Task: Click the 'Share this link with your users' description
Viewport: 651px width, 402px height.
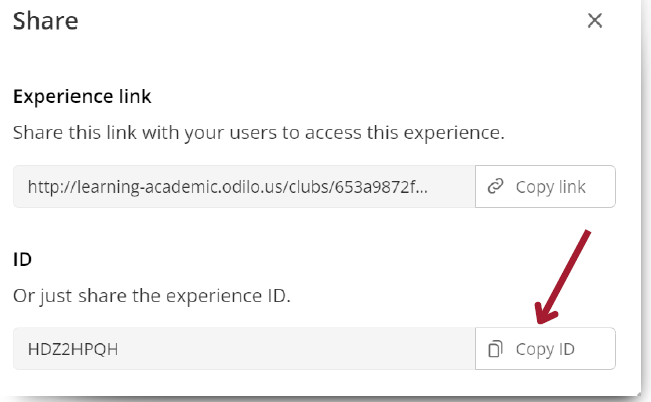Action: (x=259, y=133)
